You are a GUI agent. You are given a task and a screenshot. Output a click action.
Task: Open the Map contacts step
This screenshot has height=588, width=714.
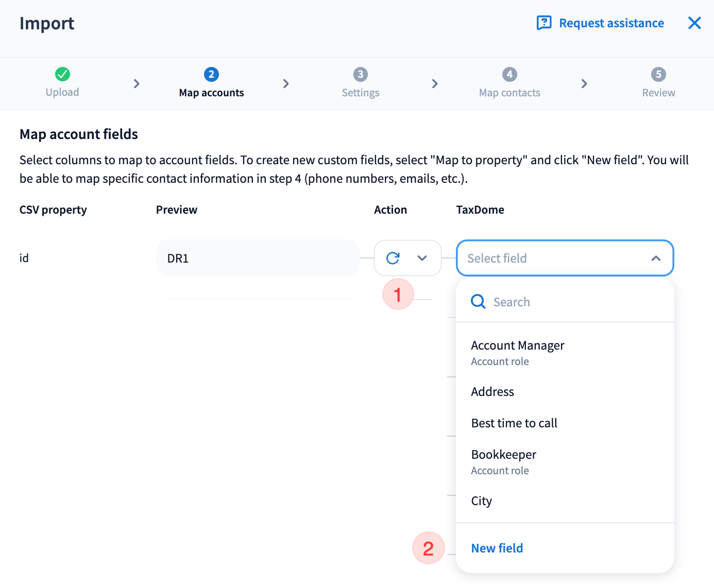(509, 93)
